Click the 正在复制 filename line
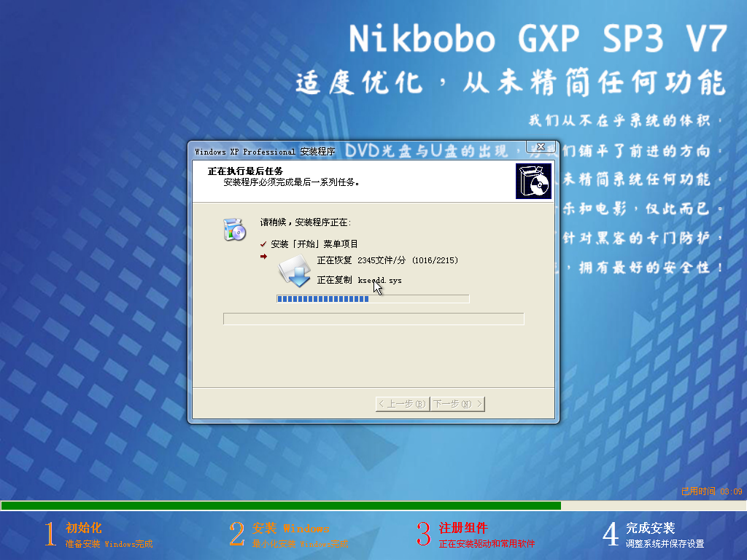Image resolution: width=747 pixels, height=560 pixels. [359, 280]
